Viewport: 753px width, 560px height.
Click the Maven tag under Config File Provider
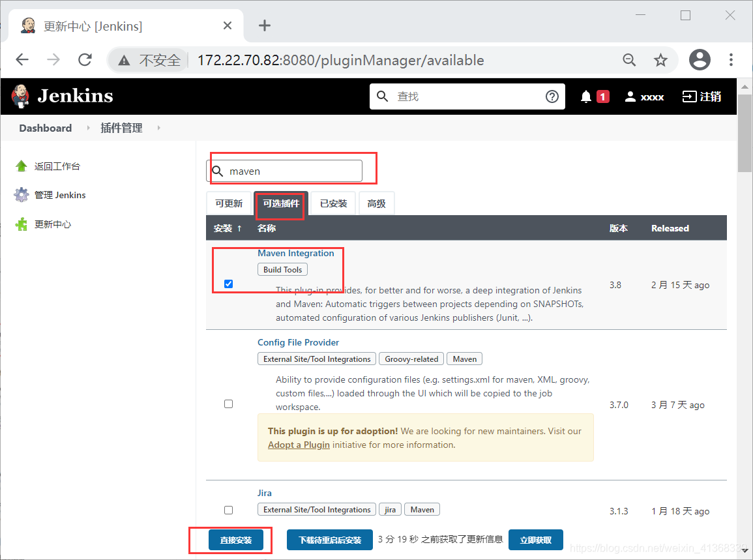click(x=464, y=359)
